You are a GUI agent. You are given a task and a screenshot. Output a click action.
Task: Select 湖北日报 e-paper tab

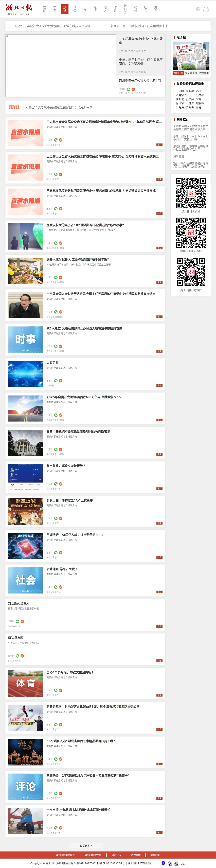click(x=178, y=73)
